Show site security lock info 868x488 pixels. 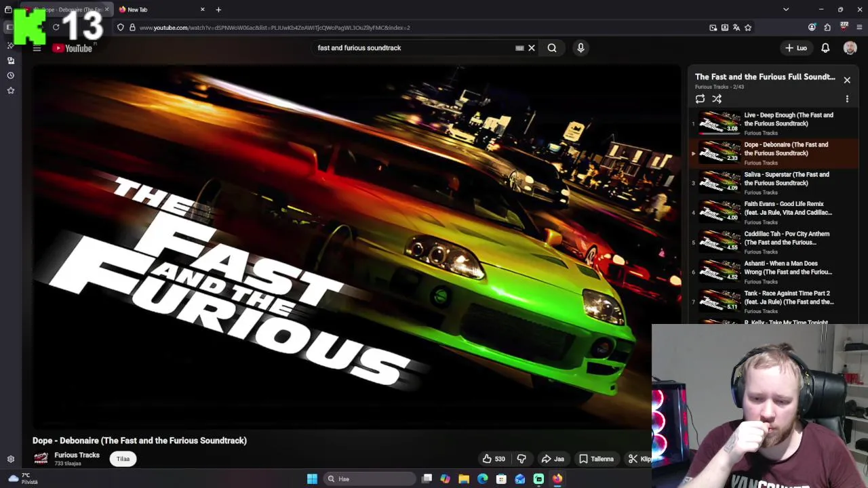pos(132,28)
